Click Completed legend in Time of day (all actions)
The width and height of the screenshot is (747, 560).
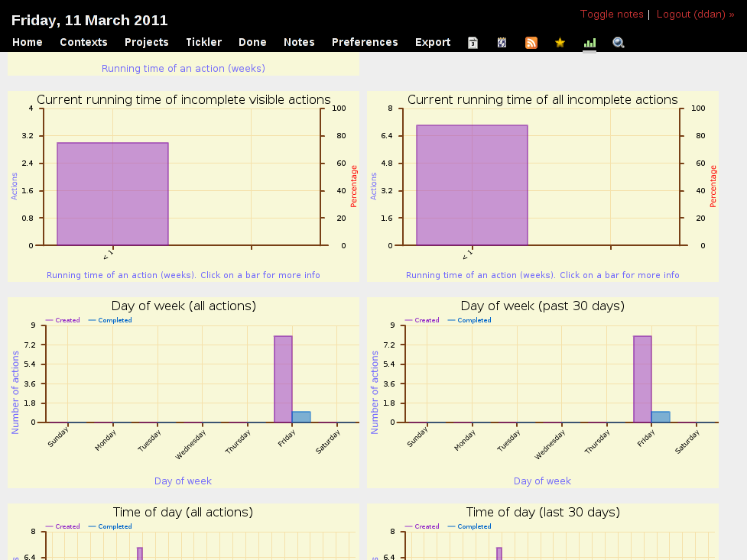coord(110,526)
